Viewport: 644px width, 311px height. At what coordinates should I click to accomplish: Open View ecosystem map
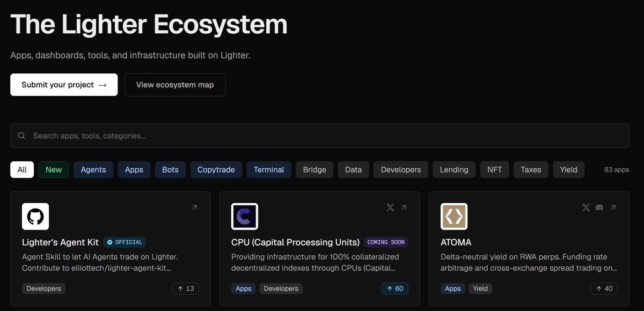click(175, 85)
